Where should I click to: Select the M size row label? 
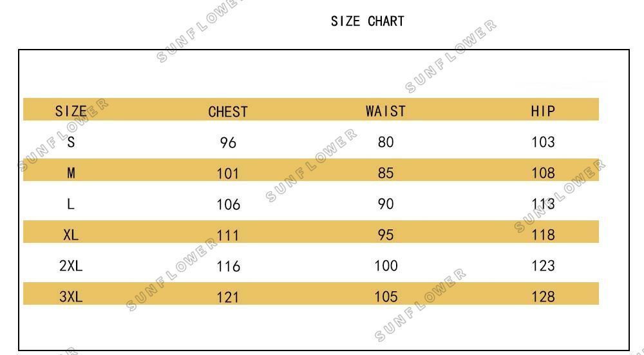(x=71, y=173)
